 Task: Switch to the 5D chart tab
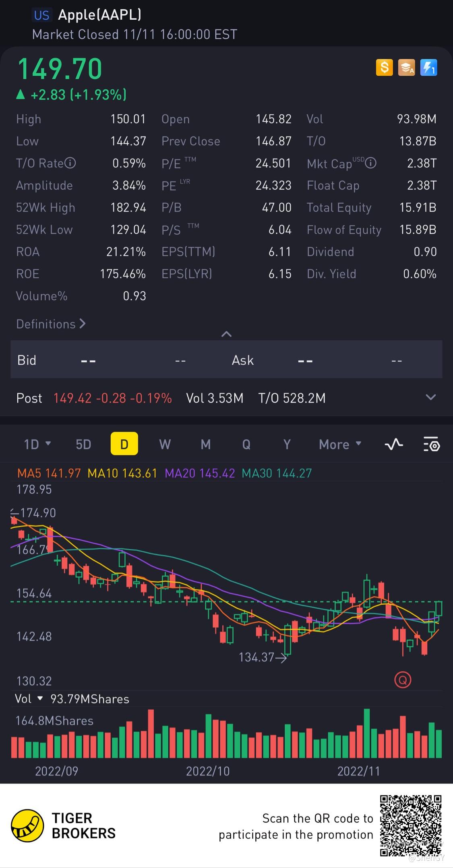click(83, 444)
